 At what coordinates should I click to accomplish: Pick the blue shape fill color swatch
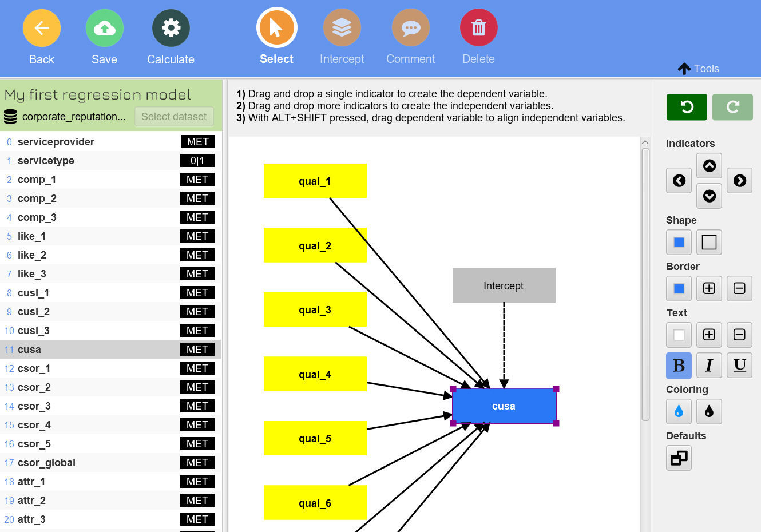(679, 242)
